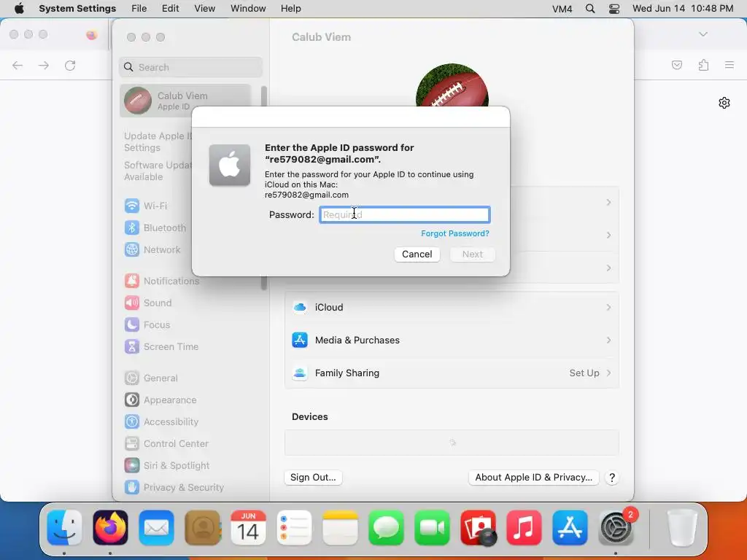Screen dimensions: 747x560
Task: Select Focus in sidebar
Action: (x=147, y=324)
